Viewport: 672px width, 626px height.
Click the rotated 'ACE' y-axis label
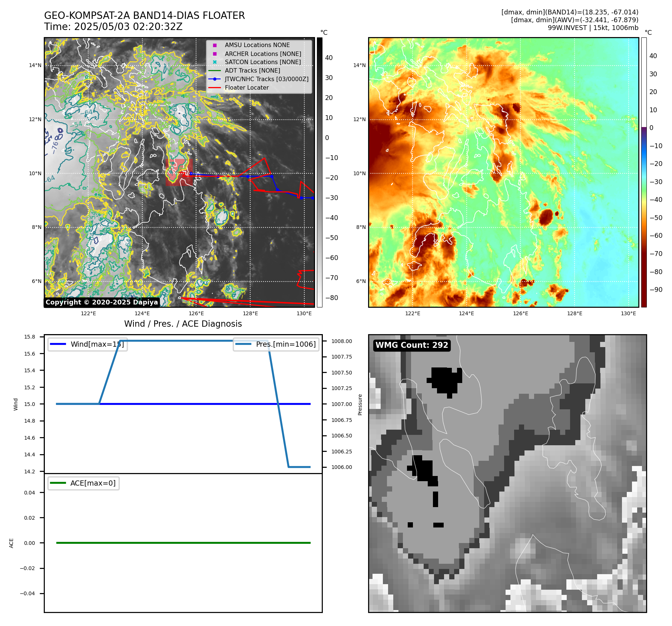(11, 543)
